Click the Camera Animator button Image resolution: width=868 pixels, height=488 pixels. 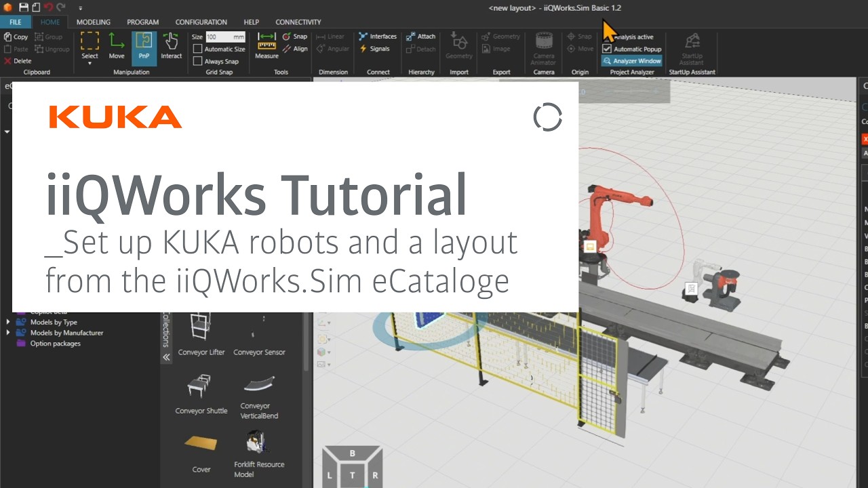[x=544, y=49]
